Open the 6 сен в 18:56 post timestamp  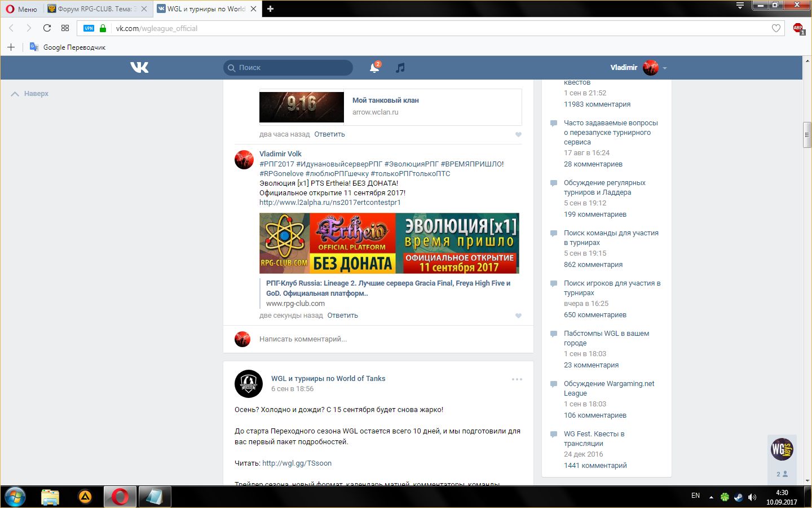(292, 389)
